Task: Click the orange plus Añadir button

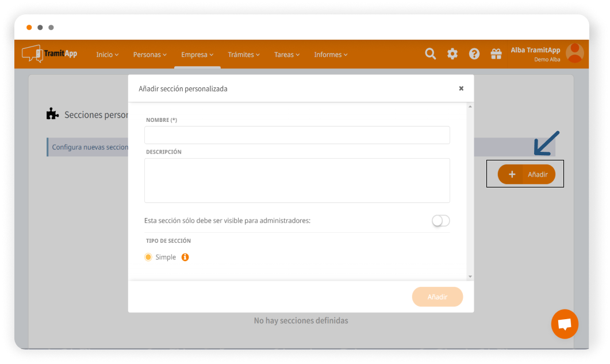Action: click(526, 174)
